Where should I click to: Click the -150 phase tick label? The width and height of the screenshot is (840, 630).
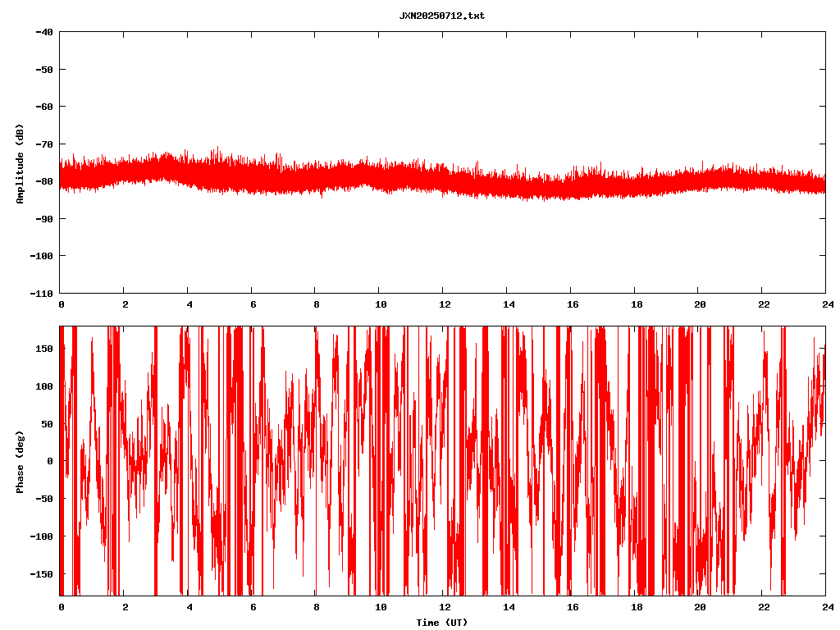tap(41, 573)
